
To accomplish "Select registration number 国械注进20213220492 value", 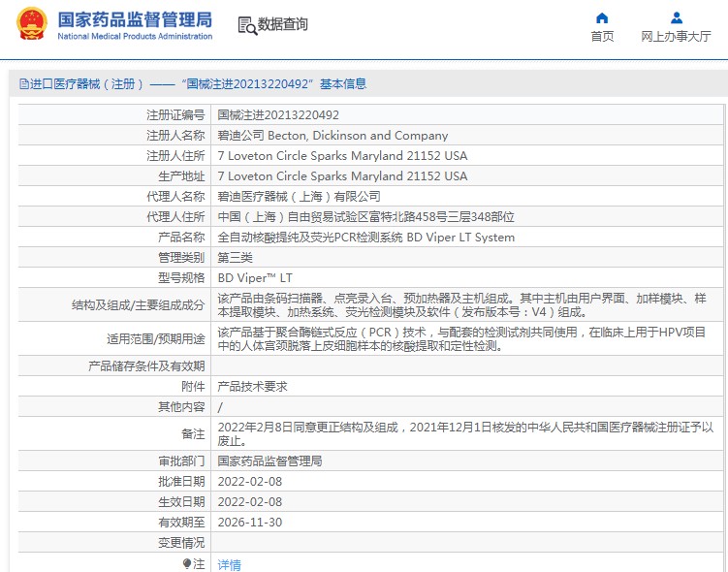I will click(x=278, y=115).
